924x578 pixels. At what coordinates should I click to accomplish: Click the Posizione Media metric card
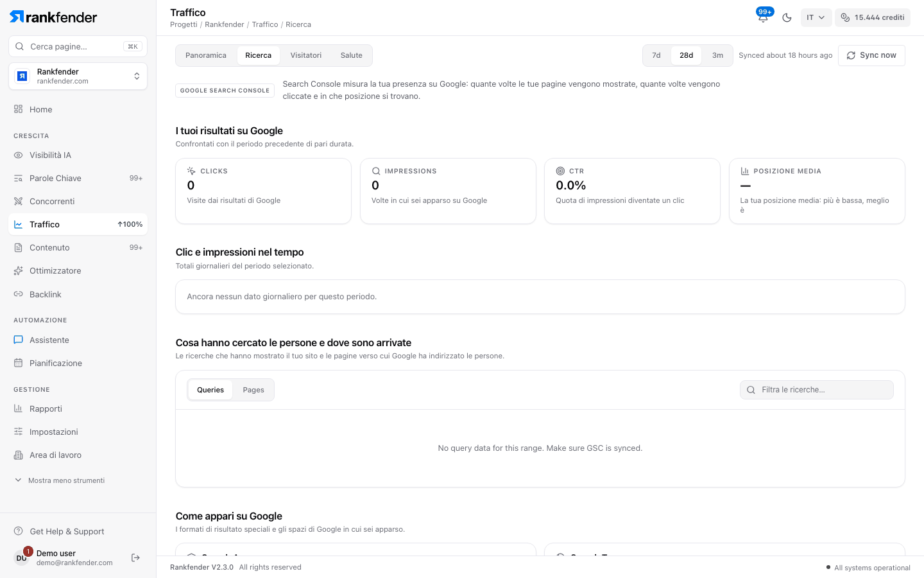tap(817, 191)
